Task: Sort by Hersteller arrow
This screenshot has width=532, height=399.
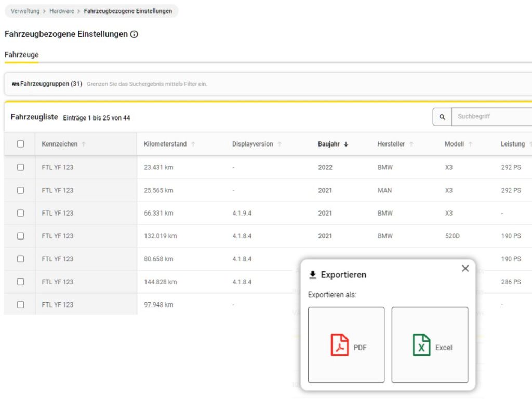Action: tap(411, 144)
